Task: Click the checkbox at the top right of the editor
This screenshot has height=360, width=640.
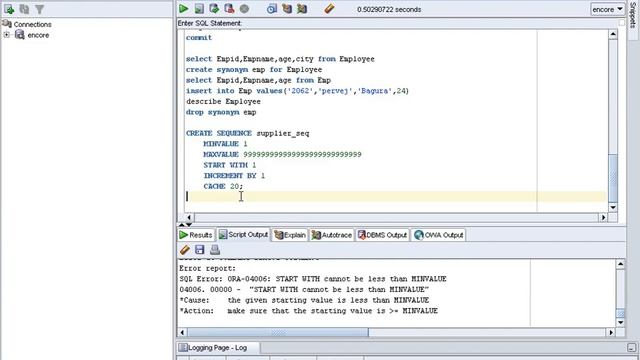Action: point(622,23)
